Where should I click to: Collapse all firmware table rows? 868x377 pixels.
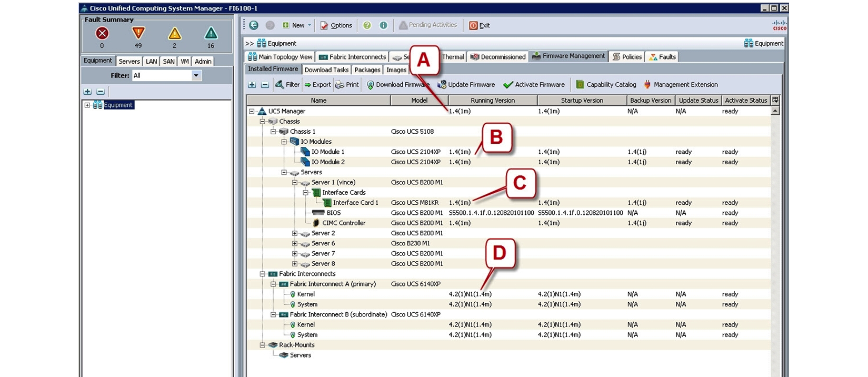click(x=265, y=84)
